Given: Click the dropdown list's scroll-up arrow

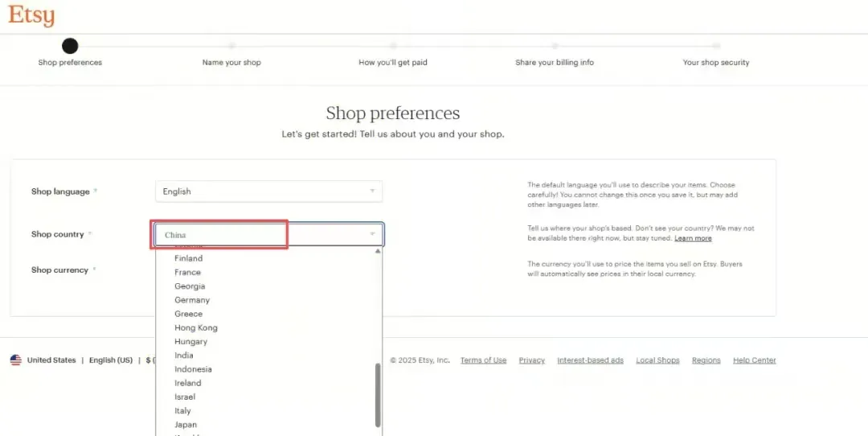Looking at the screenshot, I should point(378,251).
